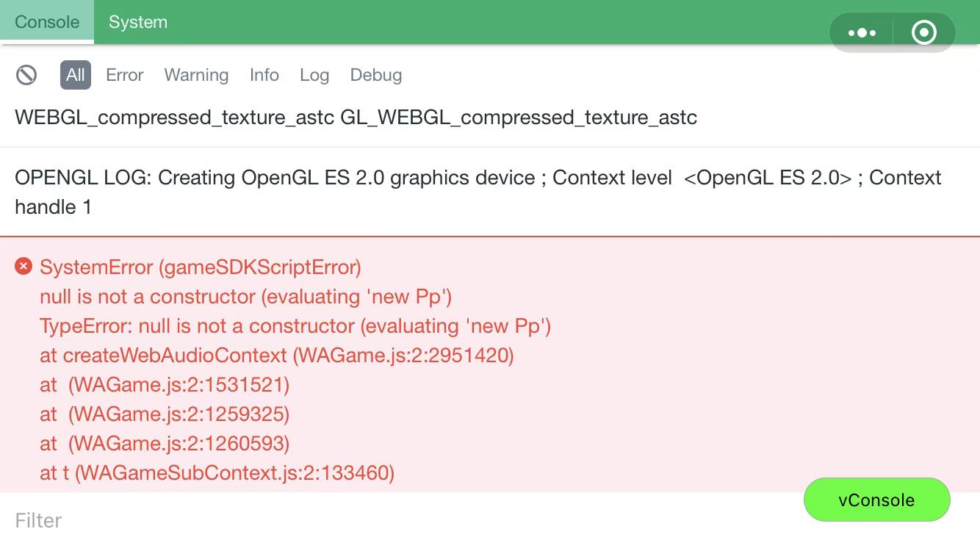The width and height of the screenshot is (980, 551).
Task: Click the TypeError null constructor message
Action: click(295, 326)
